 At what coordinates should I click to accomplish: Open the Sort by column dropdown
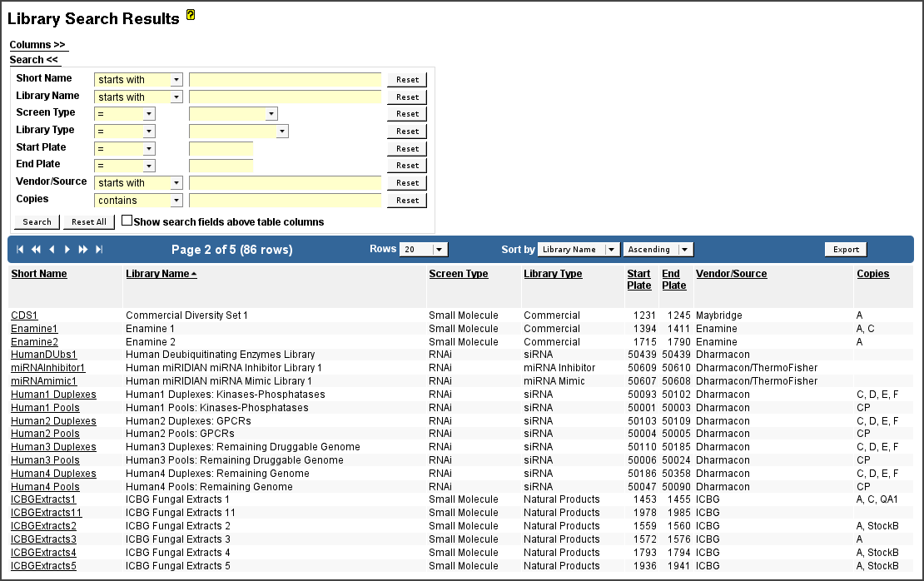(x=579, y=249)
